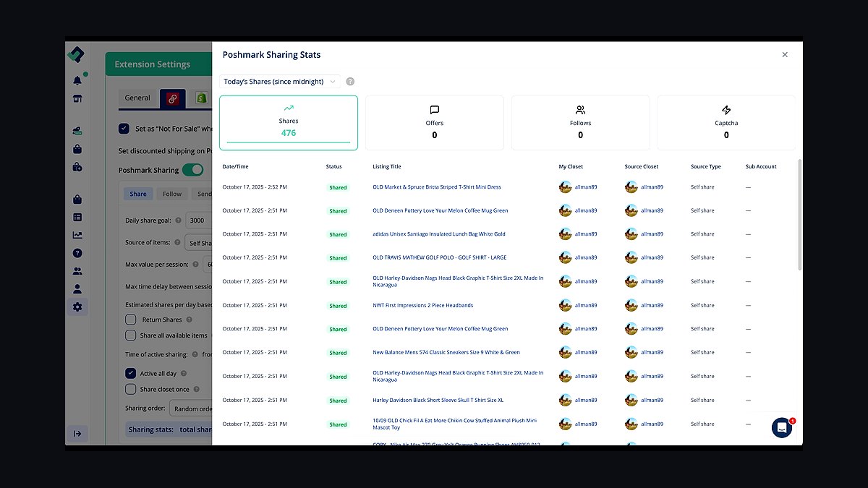Open adidas Unisex Santiago Lunch Bag listing
Image resolution: width=868 pixels, height=488 pixels.
coord(439,234)
